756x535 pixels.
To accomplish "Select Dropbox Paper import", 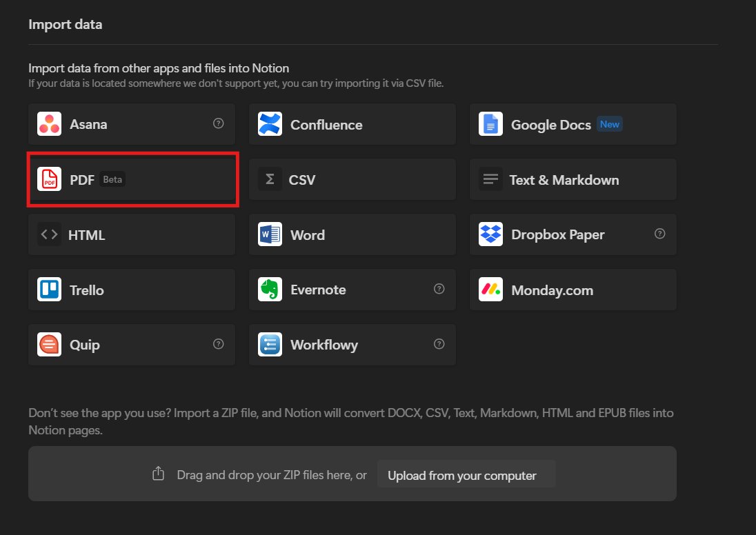I will (x=573, y=234).
